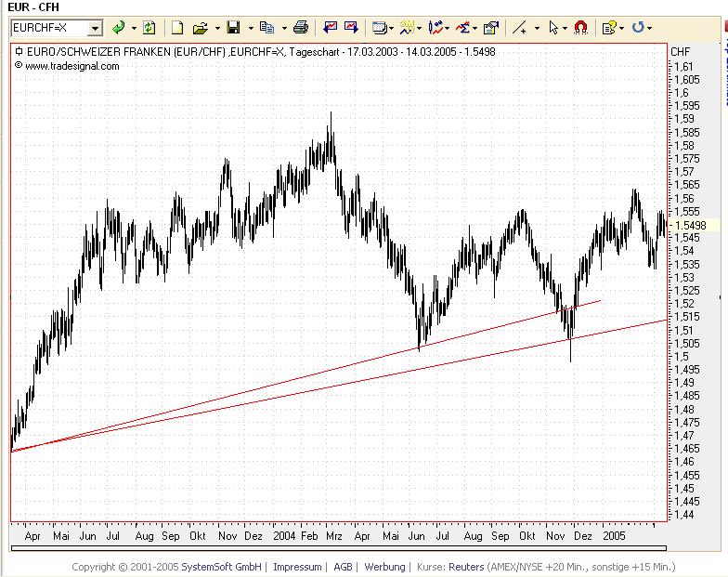Click the green refresh chart icon

(149, 28)
